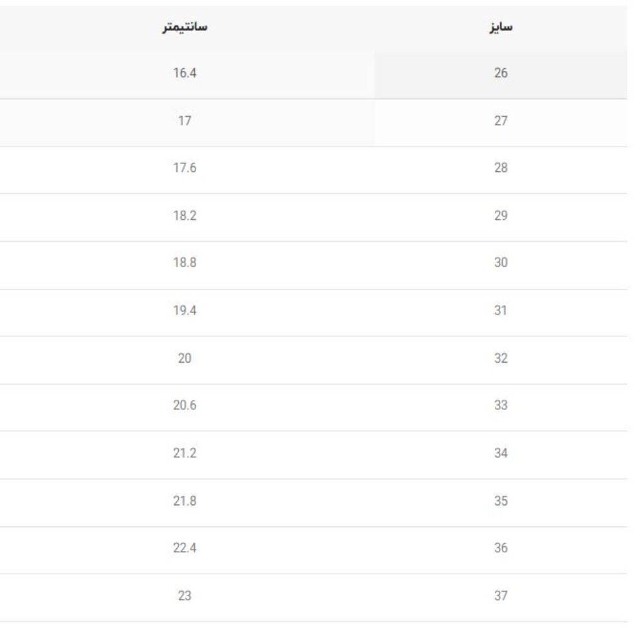This screenshot has width=644, height=644.
Task: Select the size 31 cell
Action: [501, 313]
